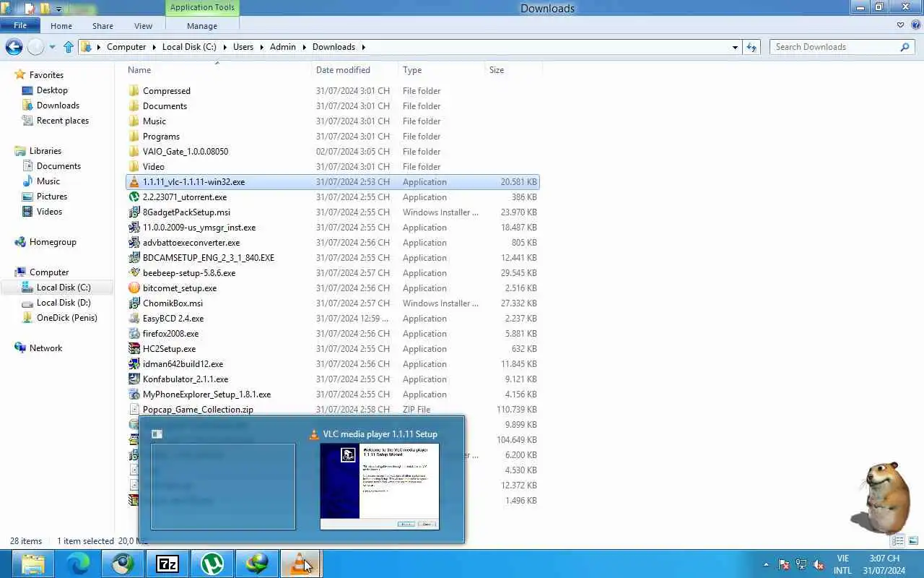924x578 pixels.
Task: Click the firefox2008.exe file icon
Action: (134, 334)
